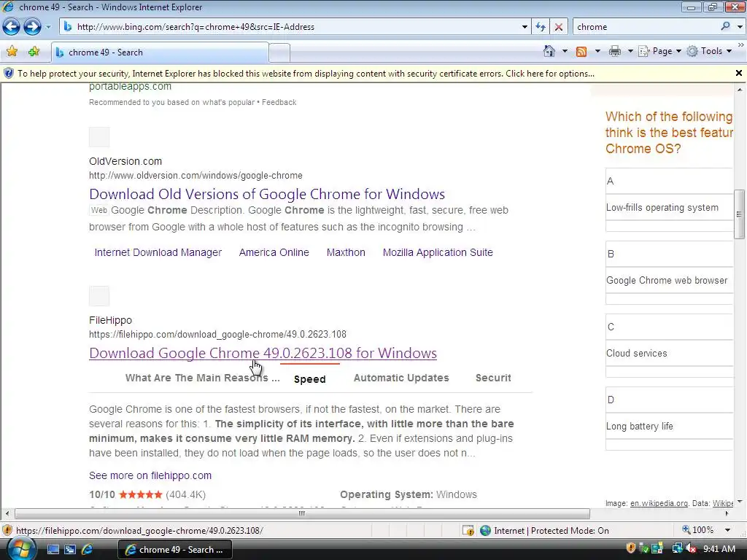Image resolution: width=747 pixels, height=560 pixels.
Task: Select the partially visible Security tab
Action: [x=493, y=378]
